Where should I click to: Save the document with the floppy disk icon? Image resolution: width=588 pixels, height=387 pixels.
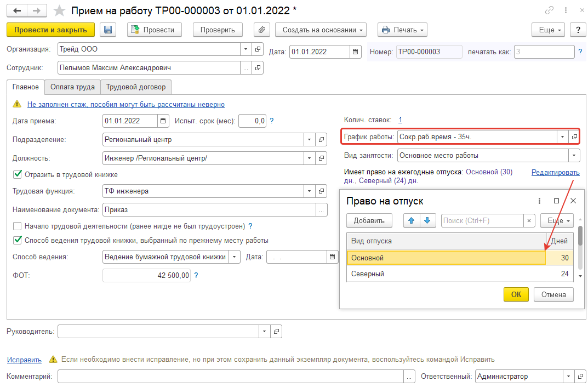coord(108,30)
